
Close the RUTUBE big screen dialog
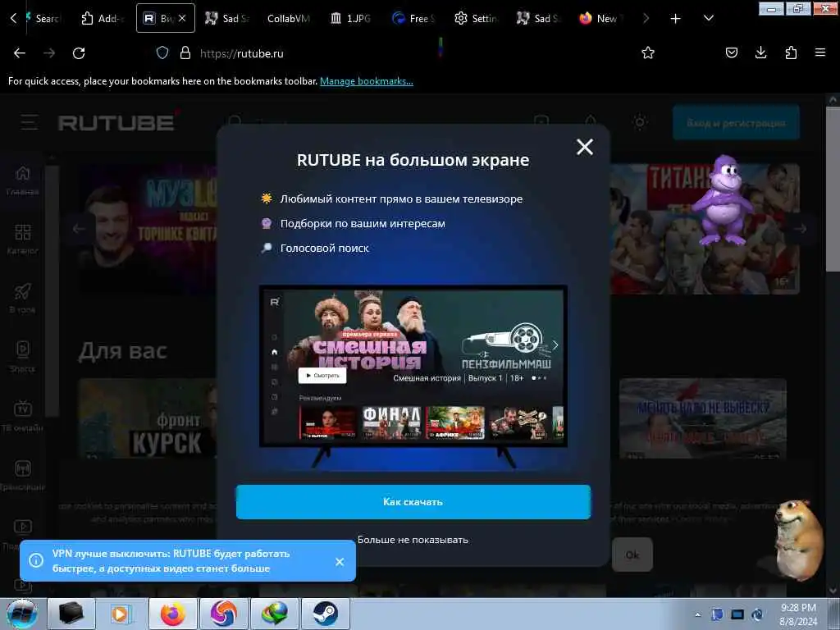(584, 146)
